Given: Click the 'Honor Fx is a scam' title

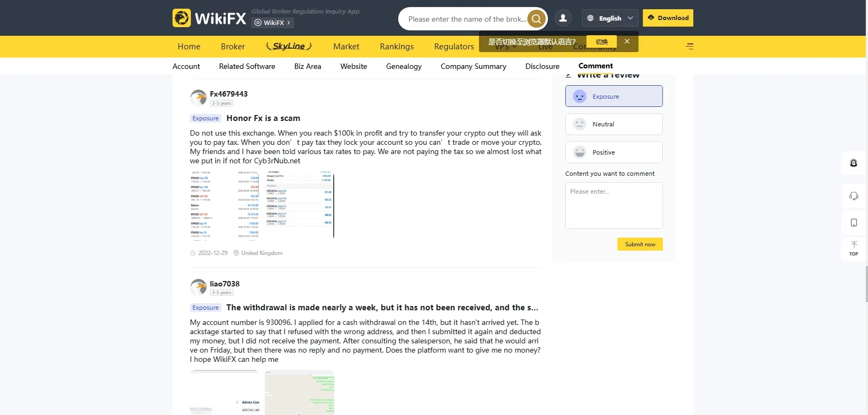Looking at the screenshot, I should click(263, 118).
